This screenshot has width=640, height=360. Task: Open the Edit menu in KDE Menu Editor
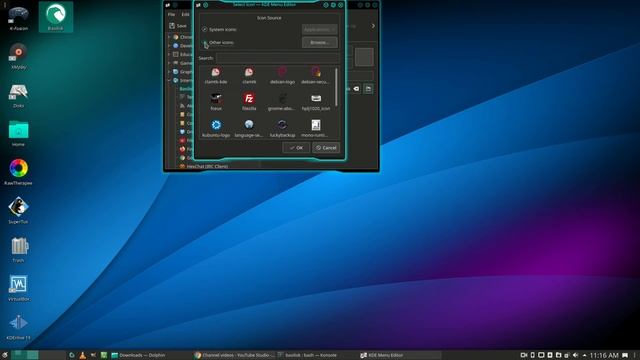pyautogui.click(x=185, y=14)
